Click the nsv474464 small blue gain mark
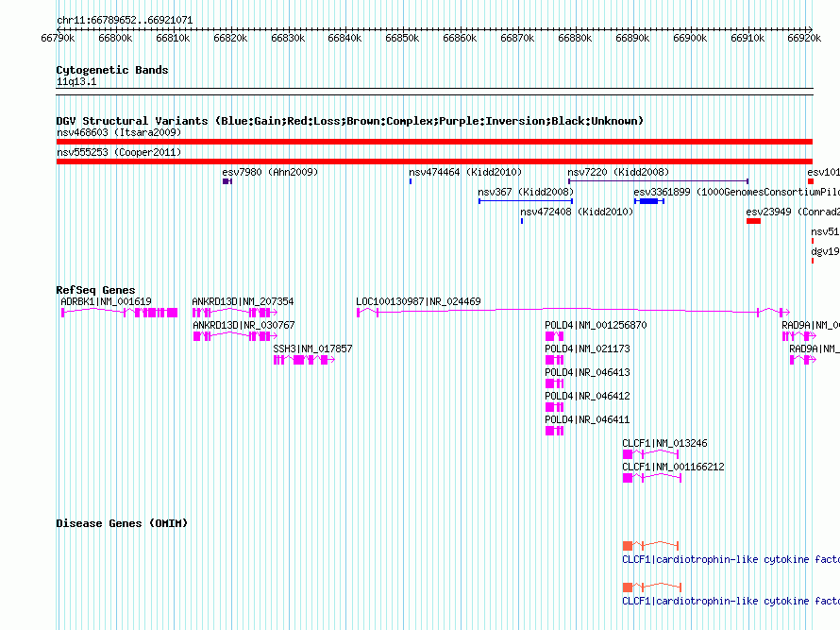 tap(411, 181)
